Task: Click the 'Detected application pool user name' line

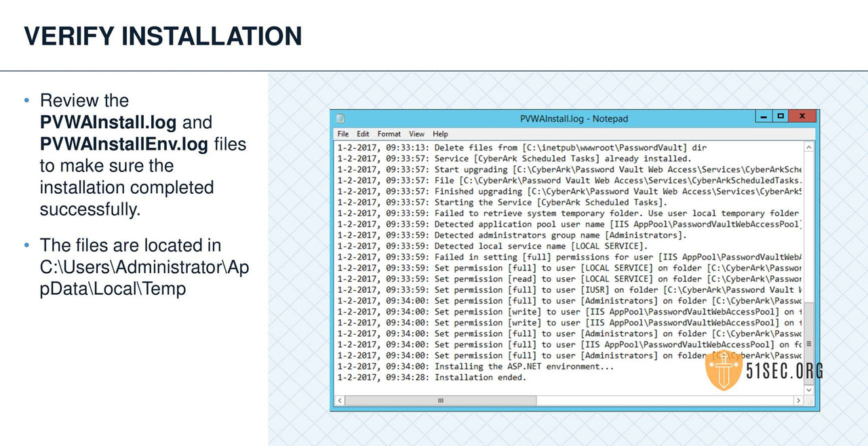Action: click(570, 224)
